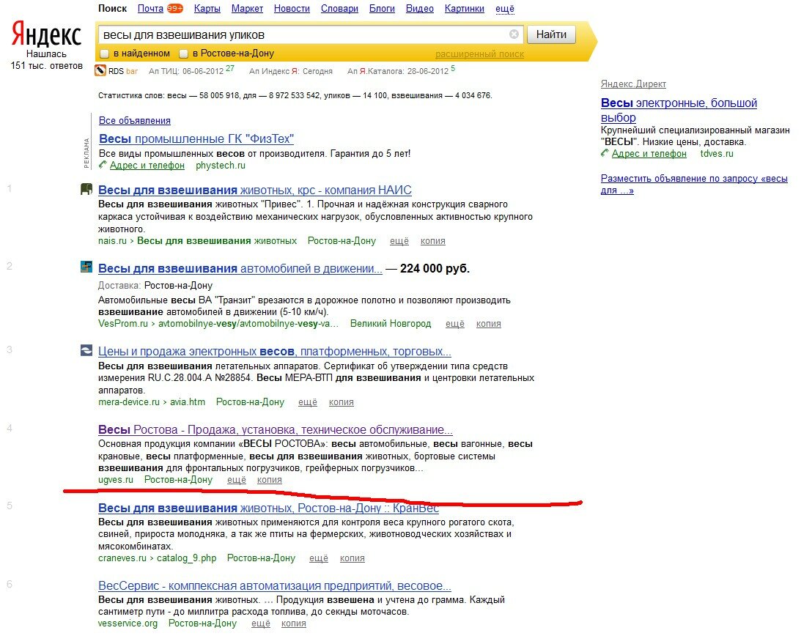Click the vesservice.org green URL
812x644 pixels.
pos(128,623)
